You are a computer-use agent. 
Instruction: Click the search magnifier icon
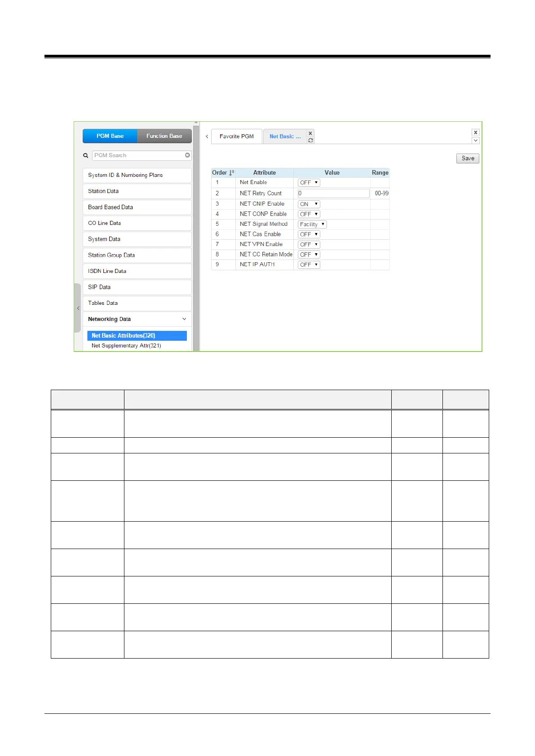pyautogui.click(x=86, y=155)
